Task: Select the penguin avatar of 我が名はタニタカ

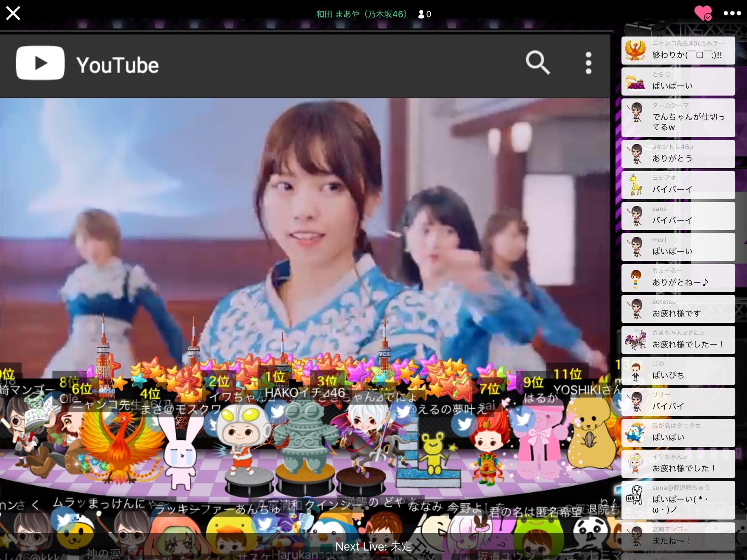Action: coord(635,433)
